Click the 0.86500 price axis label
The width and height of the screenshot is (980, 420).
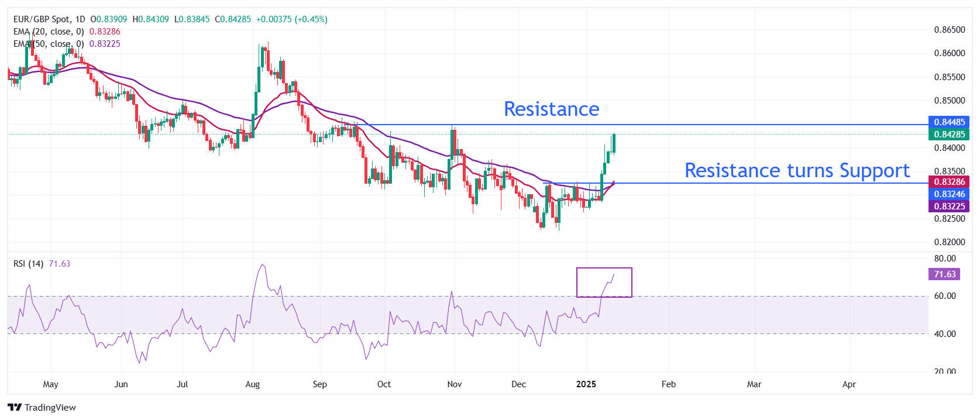pos(949,30)
